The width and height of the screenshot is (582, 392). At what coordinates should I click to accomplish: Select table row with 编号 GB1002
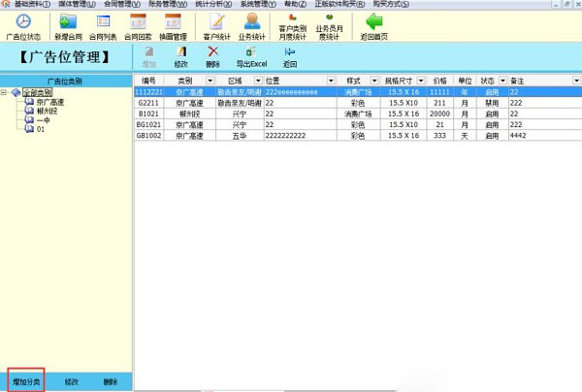coord(148,136)
